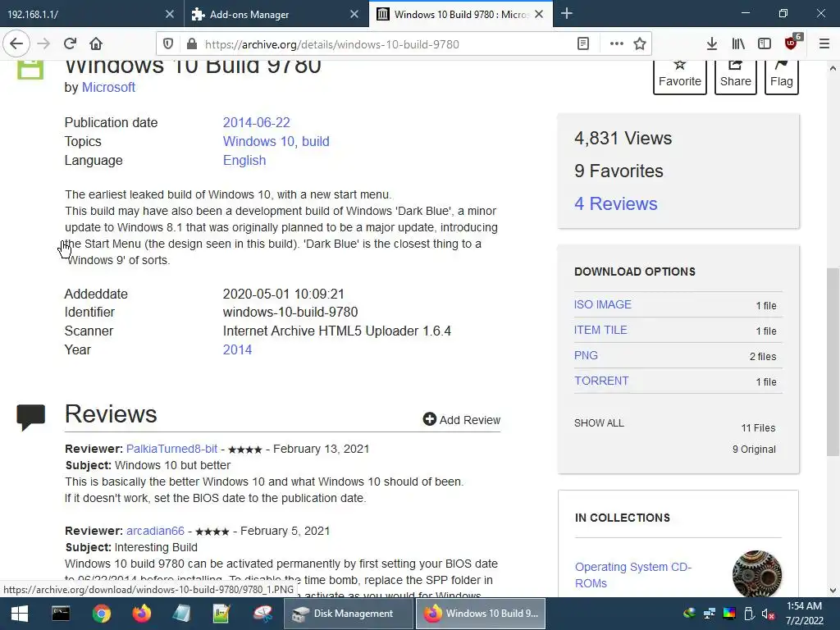
Task: Open the Library icon in toolbar
Action: coord(738,44)
